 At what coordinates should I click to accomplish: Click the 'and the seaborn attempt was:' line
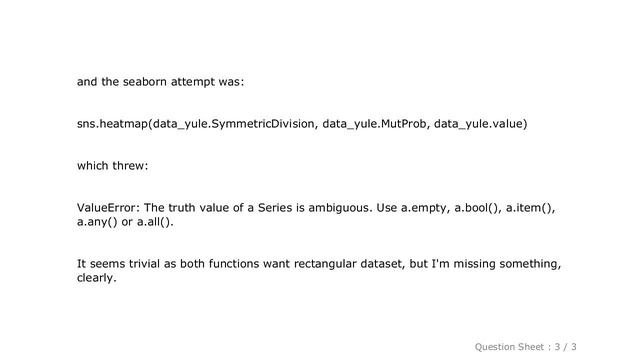pyautogui.click(x=160, y=82)
